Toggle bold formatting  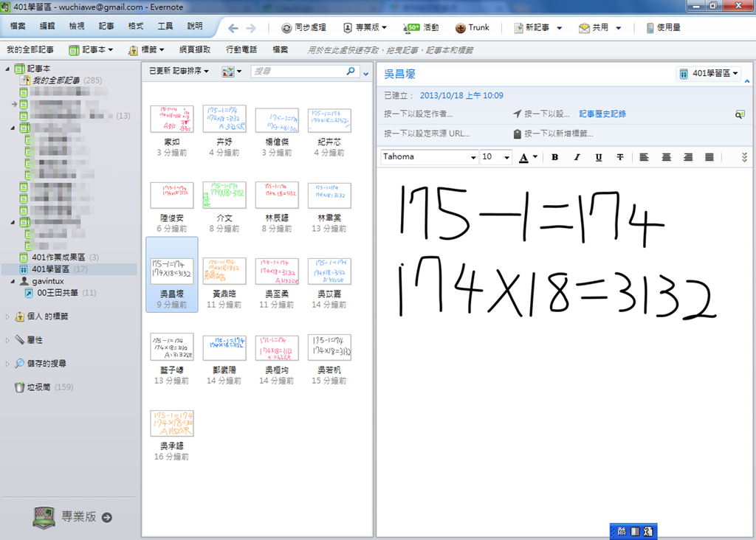tap(554, 157)
